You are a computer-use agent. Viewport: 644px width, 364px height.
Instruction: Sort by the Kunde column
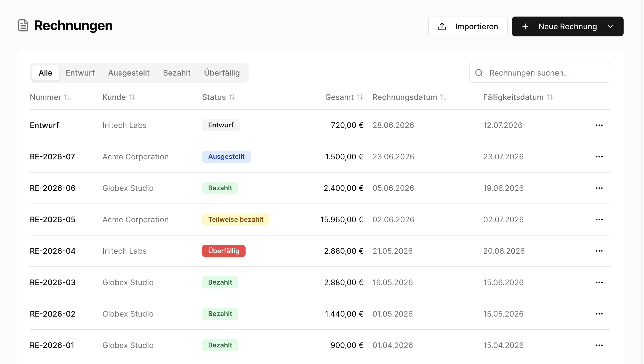coord(119,97)
